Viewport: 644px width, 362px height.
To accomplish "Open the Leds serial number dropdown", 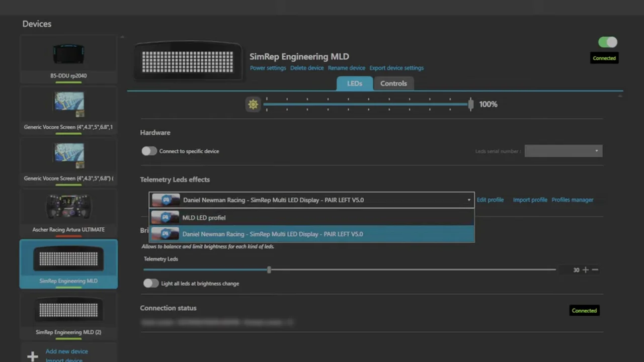I will (x=563, y=151).
